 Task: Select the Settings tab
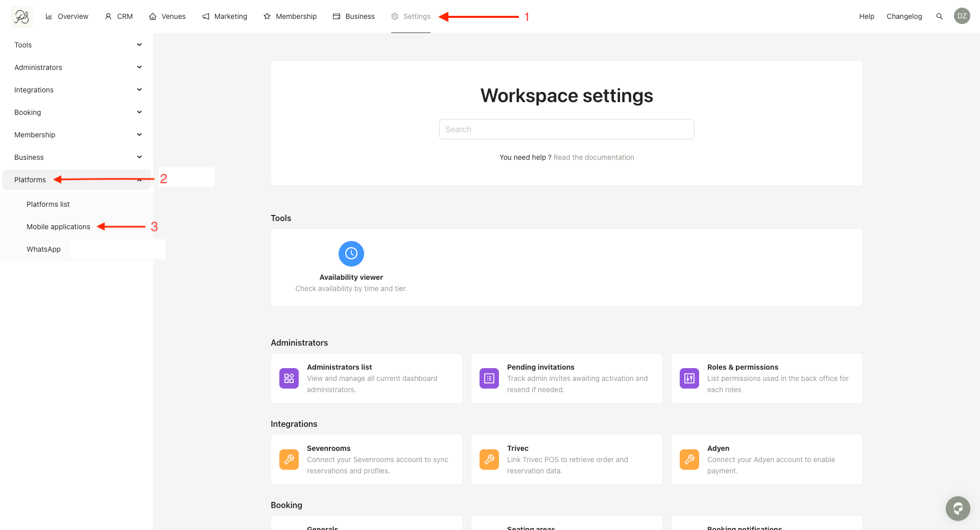[411, 16]
